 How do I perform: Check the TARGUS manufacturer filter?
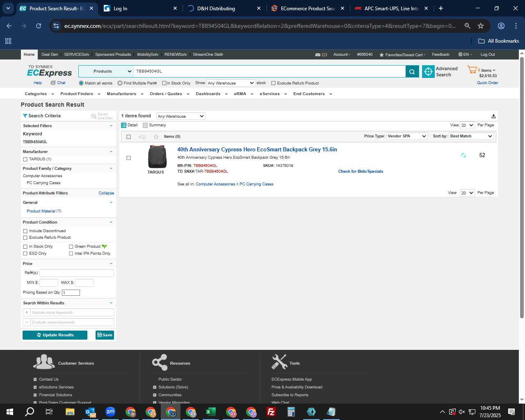(25, 159)
